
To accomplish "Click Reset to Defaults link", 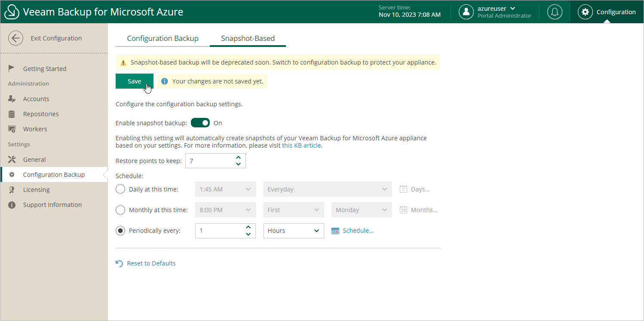I will 151,263.
